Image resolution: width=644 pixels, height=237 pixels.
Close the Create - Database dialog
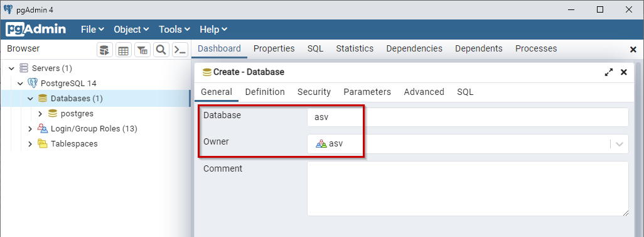(623, 72)
